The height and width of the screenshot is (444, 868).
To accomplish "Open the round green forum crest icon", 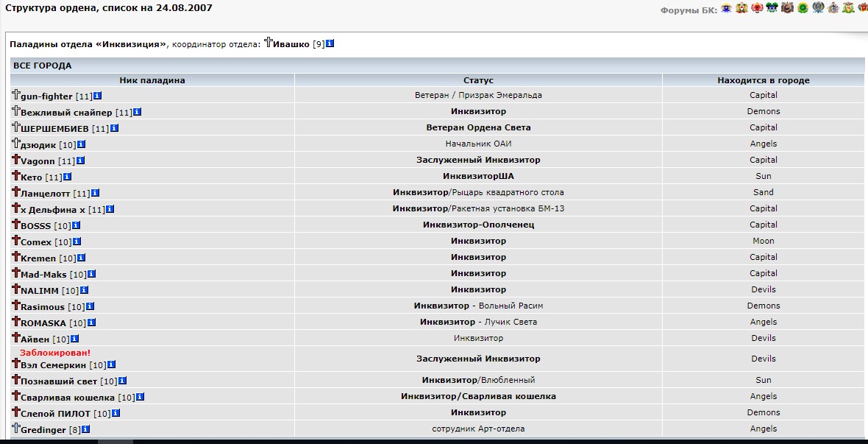I will (x=803, y=8).
